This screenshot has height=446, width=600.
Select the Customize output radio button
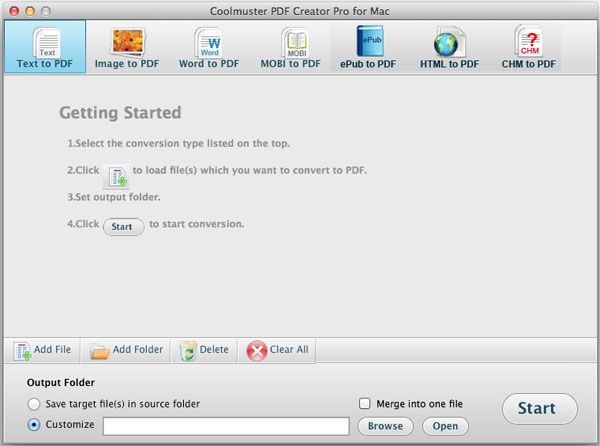34,425
